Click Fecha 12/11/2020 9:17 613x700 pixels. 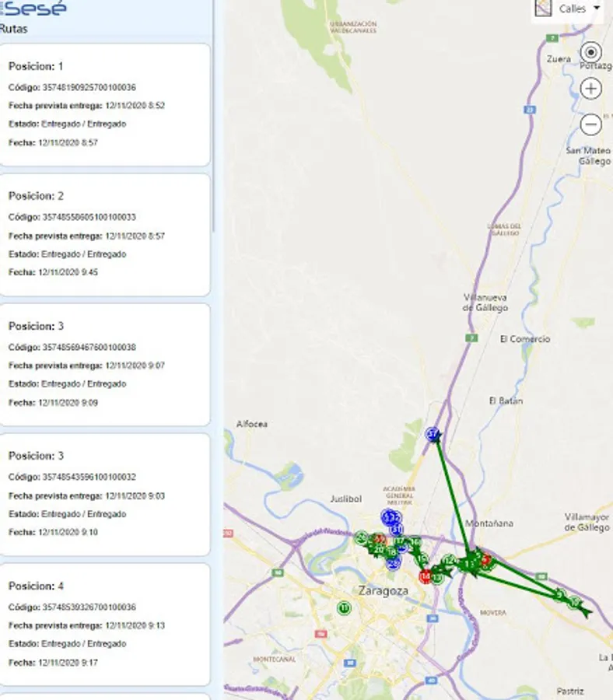point(68,663)
